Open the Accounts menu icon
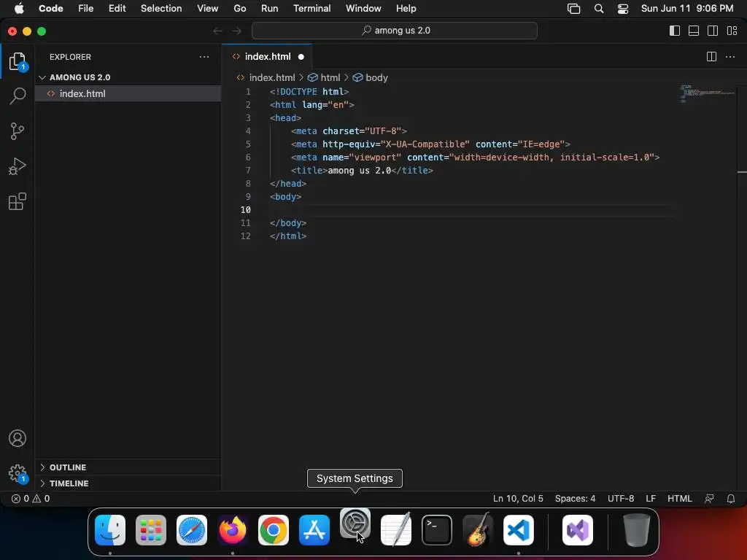 [18, 438]
